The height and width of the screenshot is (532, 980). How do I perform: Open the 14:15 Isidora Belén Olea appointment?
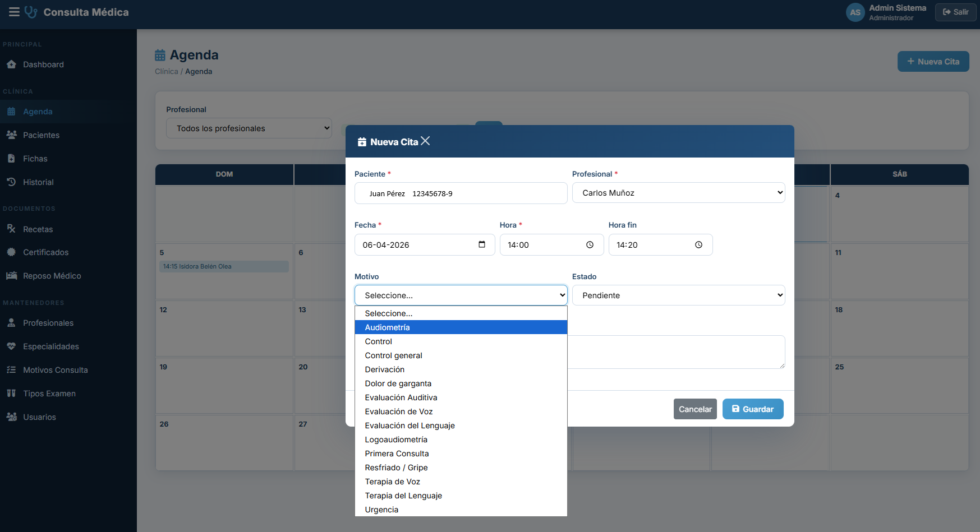pyautogui.click(x=224, y=266)
